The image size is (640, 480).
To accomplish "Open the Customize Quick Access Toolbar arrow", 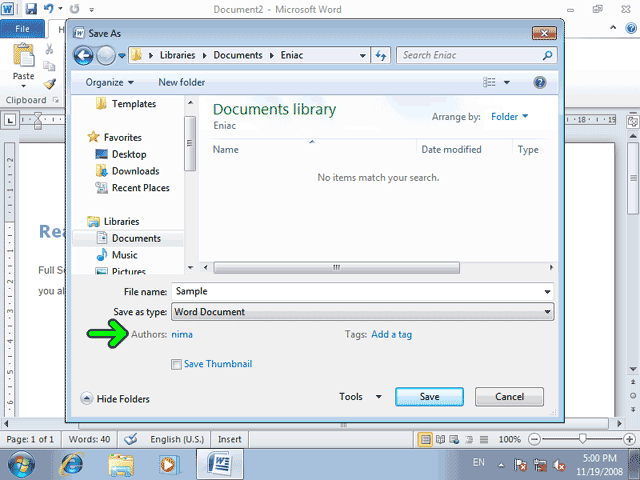I will pos(91,9).
